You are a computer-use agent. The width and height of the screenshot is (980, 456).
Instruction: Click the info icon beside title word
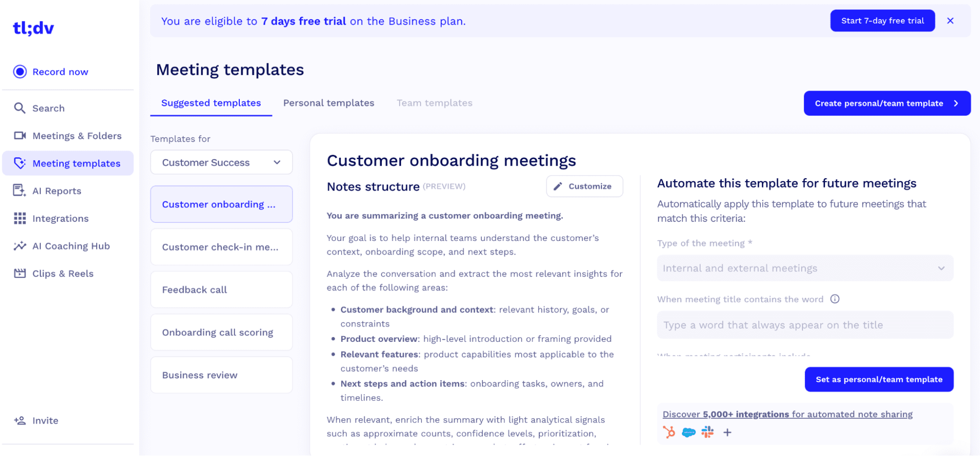[x=835, y=299]
